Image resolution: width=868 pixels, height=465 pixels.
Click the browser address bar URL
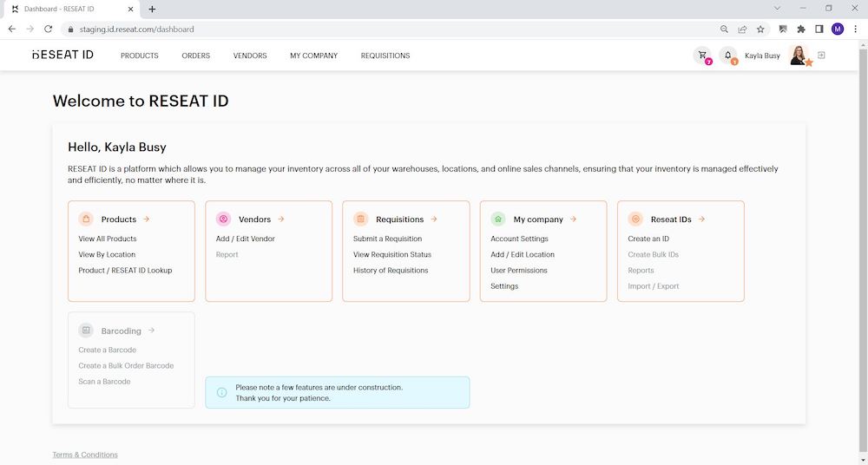[137, 29]
